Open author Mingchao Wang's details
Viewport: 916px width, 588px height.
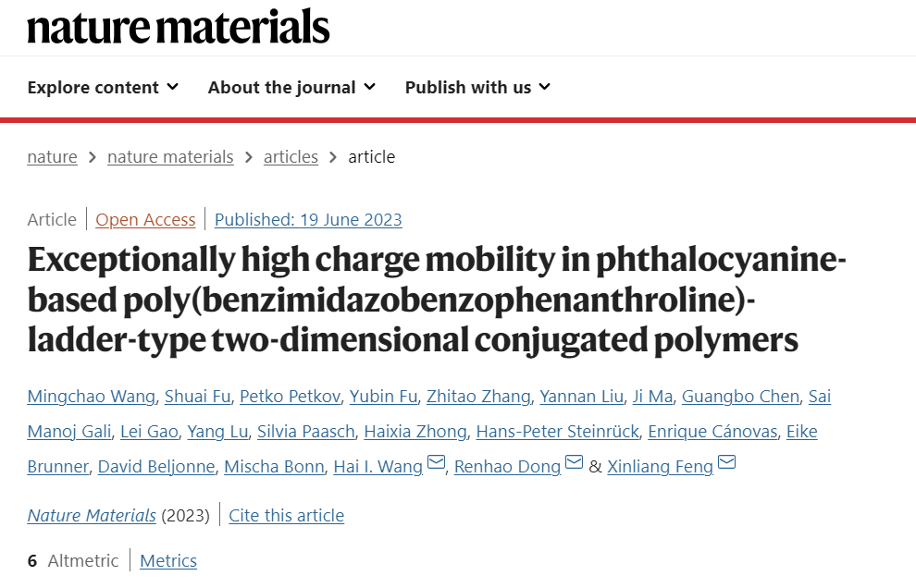pyautogui.click(x=91, y=397)
